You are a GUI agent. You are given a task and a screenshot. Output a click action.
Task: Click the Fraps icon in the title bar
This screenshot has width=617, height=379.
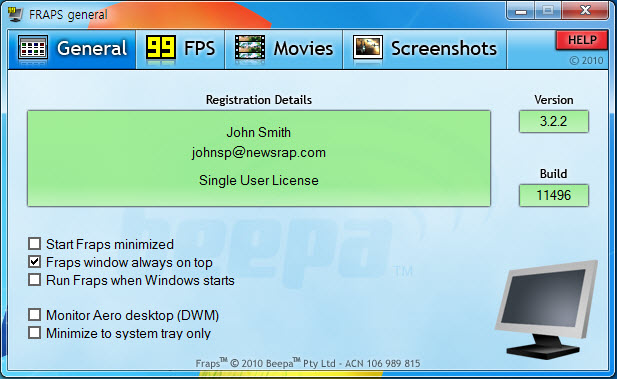click(x=15, y=14)
